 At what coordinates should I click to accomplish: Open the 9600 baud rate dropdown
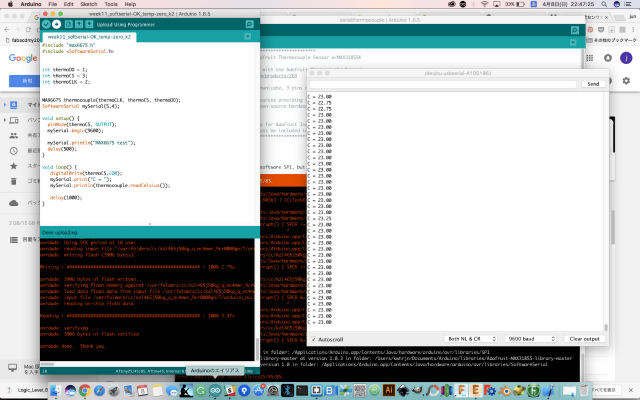[530, 339]
